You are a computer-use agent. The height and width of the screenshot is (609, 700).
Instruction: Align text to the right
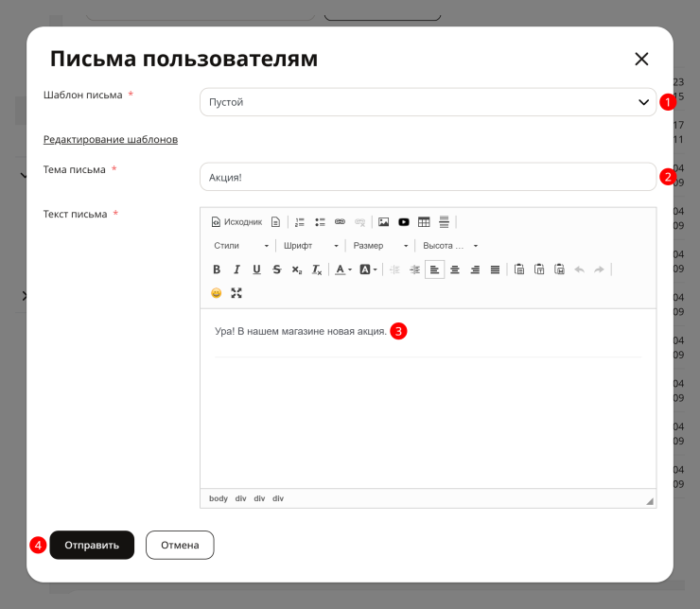click(x=475, y=270)
